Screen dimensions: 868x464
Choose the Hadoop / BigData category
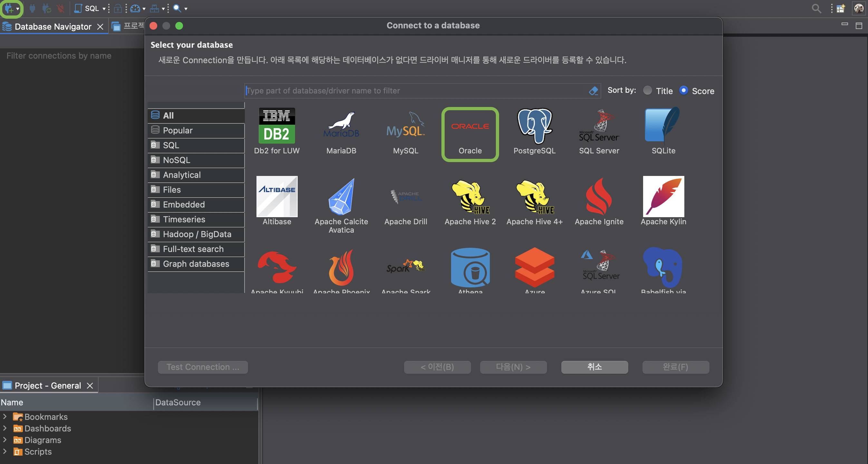coord(196,234)
